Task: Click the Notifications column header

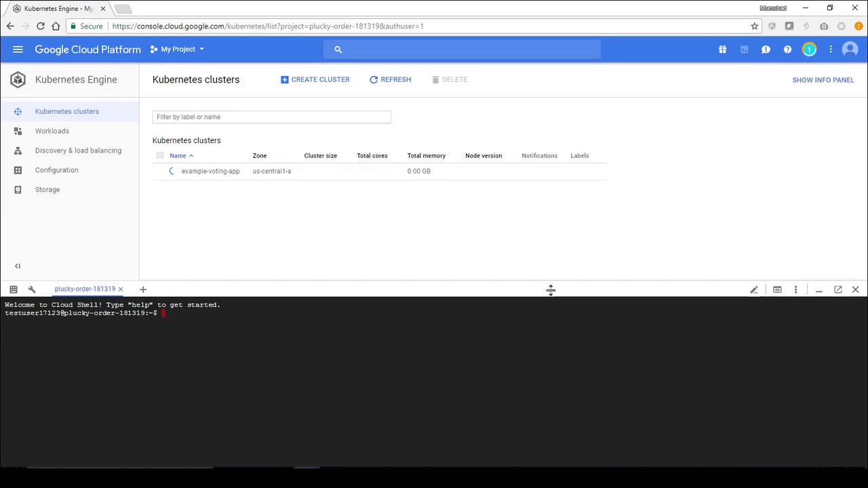Action: pyautogui.click(x=540, y=156)
